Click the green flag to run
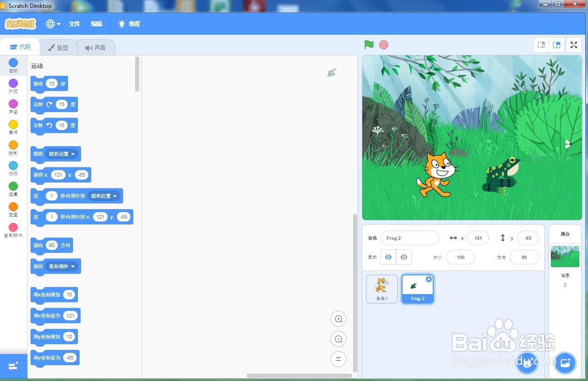Image resolution: width=588 pixels, height=381 pixels. pyautogui.click(x=369, y=45)
